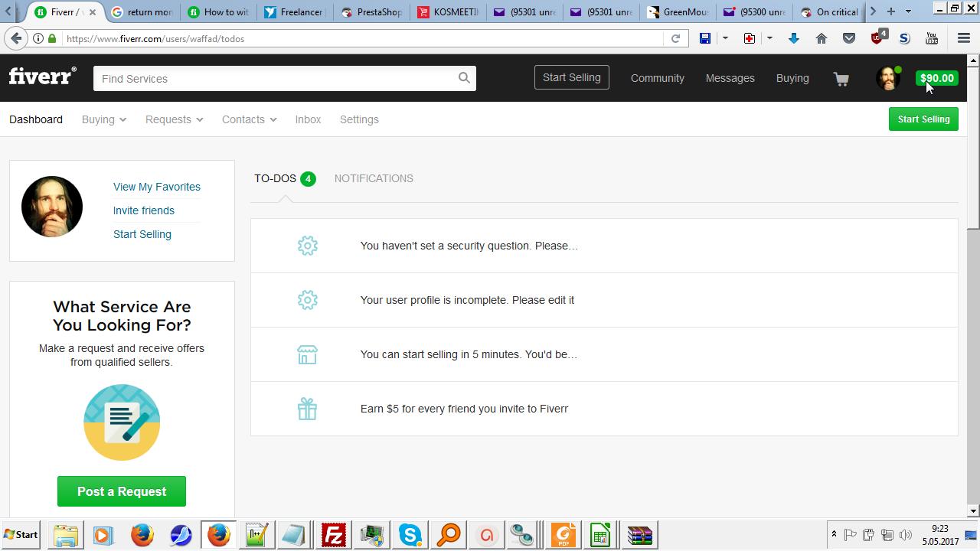Click the red cross extension icon
Viewport: 980px width, 551px height.
750,38
